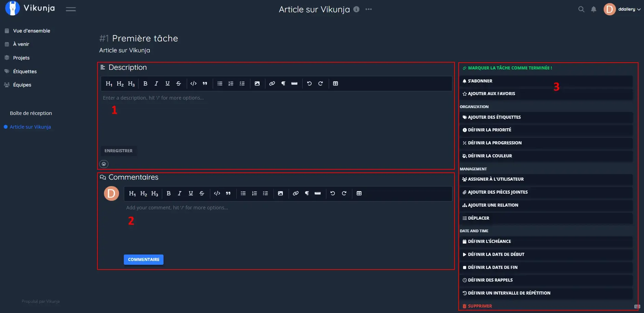Open Définir la progression

click(x=546, y=143)
